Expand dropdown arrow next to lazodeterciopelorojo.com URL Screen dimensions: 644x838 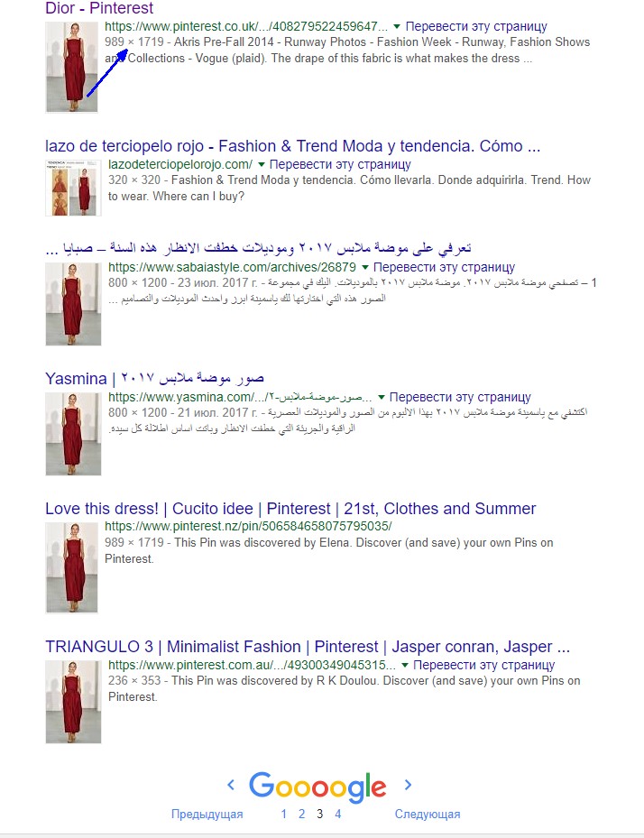click(x=262, y=164)
